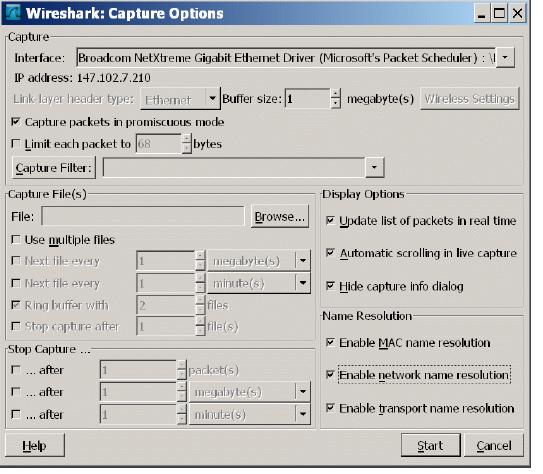Image resolution: width=543 pixels, height=474 pixels.
Task: Click the Limit each packet bytes field
Action: (x=159, y=143)
